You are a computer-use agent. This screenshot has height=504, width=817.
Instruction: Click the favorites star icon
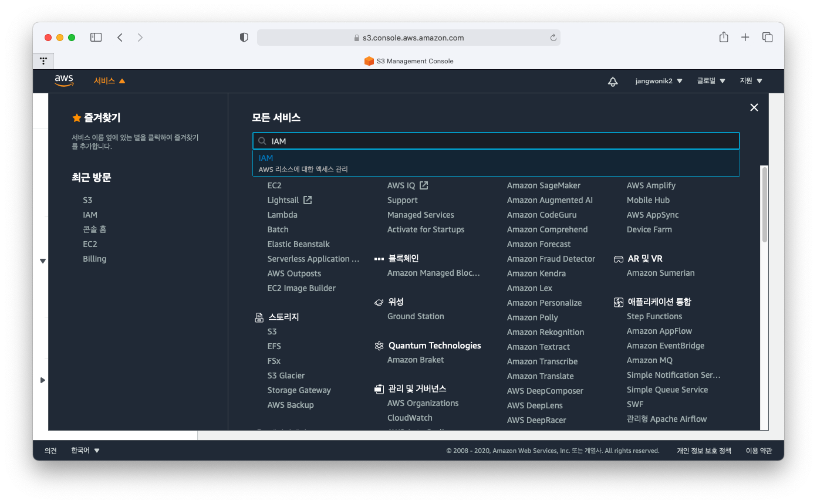click(x=76, y=118)
